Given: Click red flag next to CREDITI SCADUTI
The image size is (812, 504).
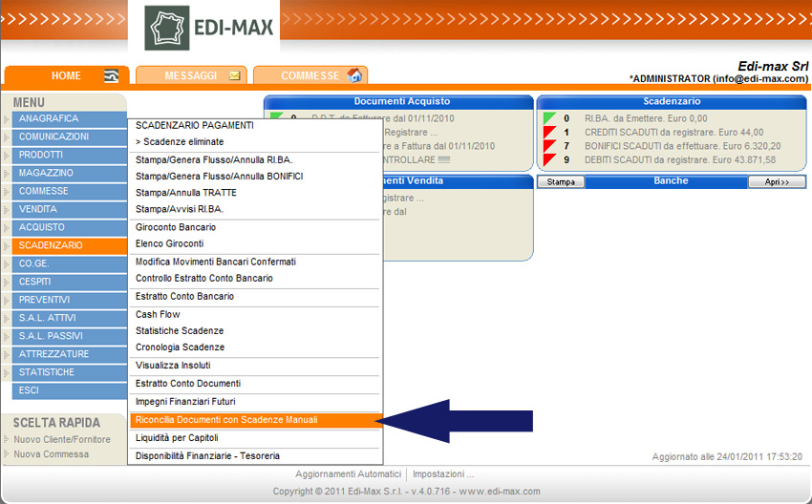Looking at the screenshot, I should coord(549,133).
